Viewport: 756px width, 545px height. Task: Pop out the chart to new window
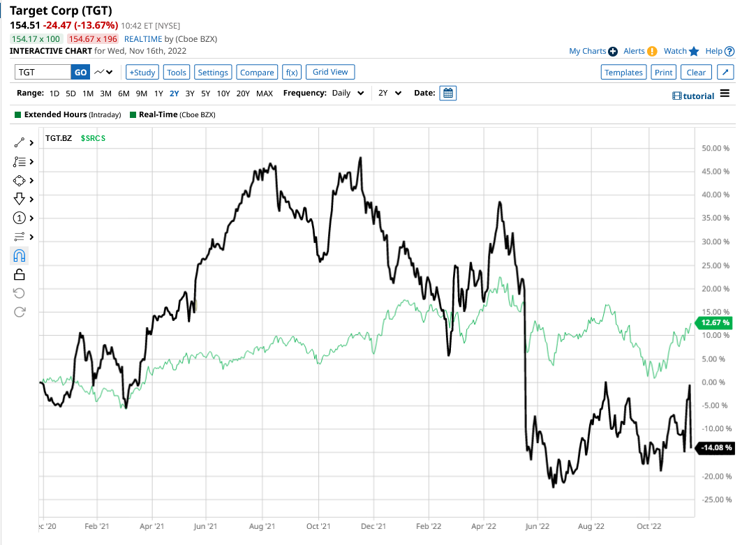(725, 73)
